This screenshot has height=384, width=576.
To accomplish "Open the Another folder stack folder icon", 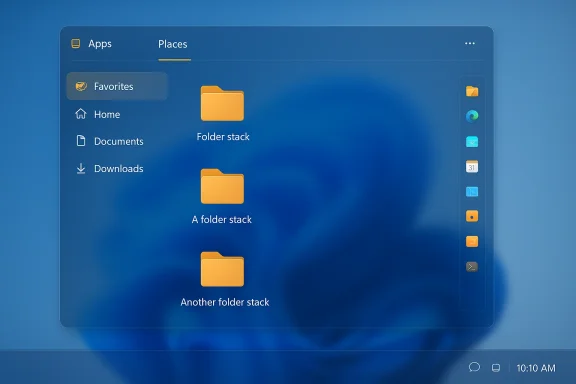I will click(x=222, y=269).
